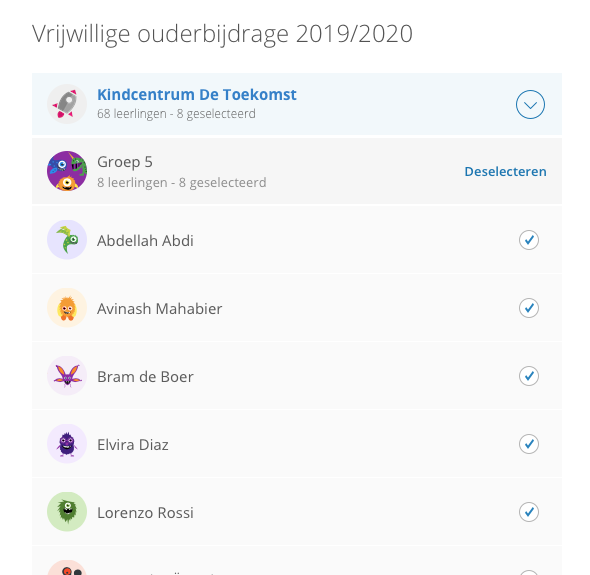This screenshot has width=590, height=575.
Task: Click the rocket icon of Kindcentrum De Toekomst
Action: click(x=67, y=104)
